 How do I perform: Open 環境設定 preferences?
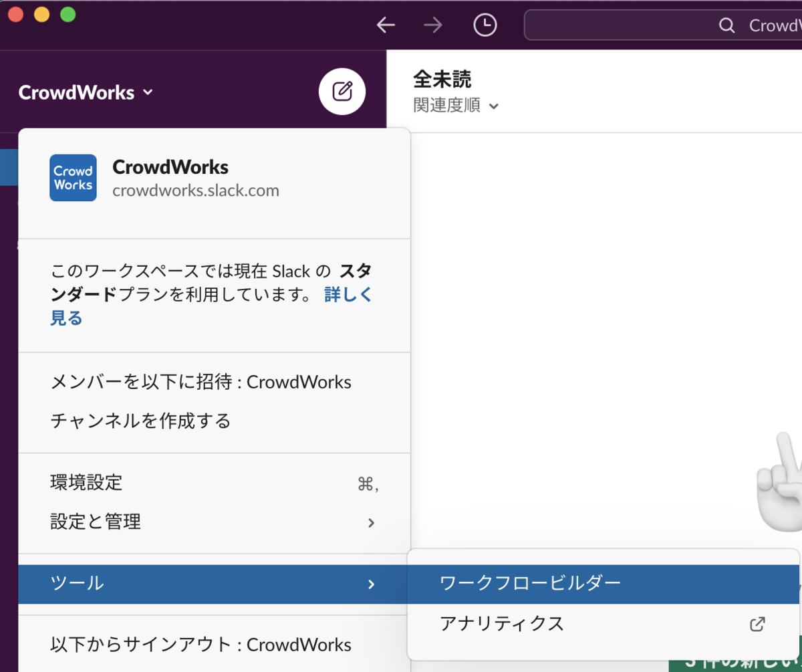click(x=214, y=483)
